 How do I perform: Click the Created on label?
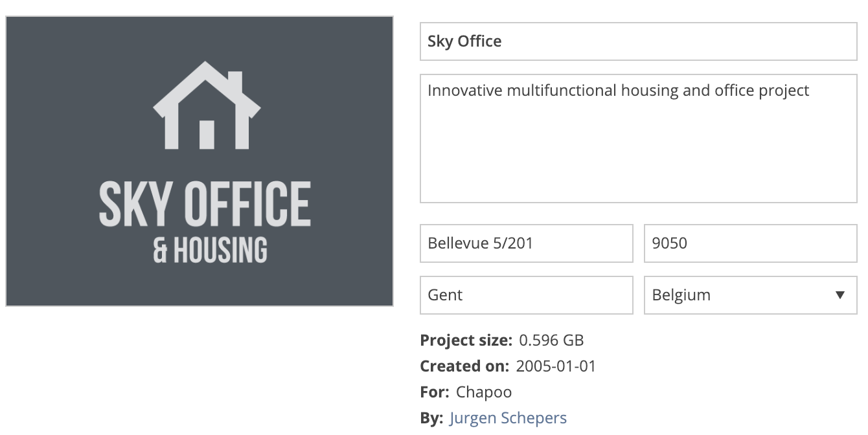coord(464,366)
